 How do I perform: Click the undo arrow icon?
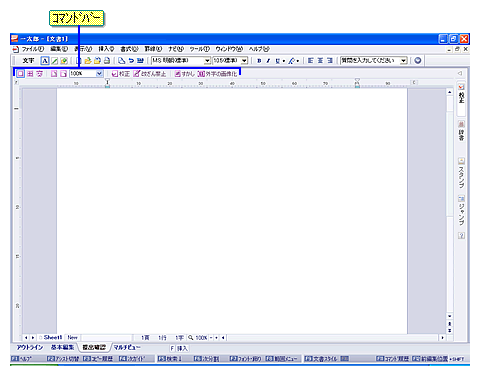pos(131,61)
